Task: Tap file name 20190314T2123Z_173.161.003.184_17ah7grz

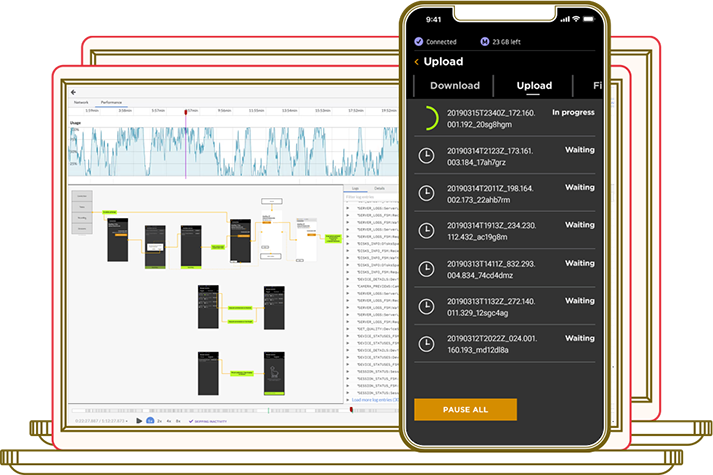Action: [x=490, y=156]
